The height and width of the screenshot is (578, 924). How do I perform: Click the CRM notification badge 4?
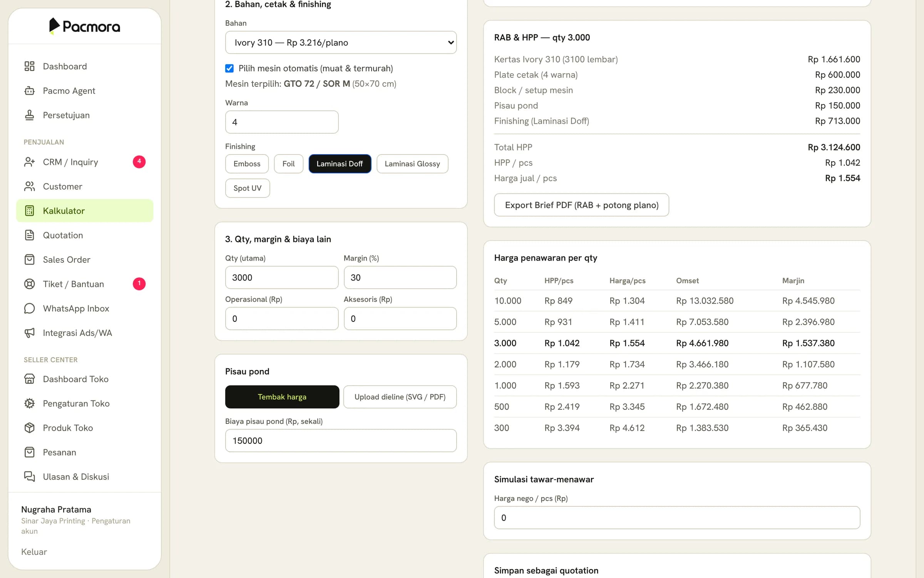(139, 162)
